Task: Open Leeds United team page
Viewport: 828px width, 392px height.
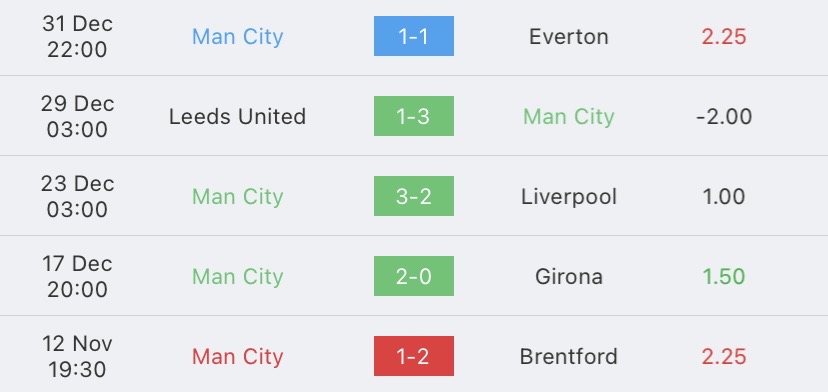Action: click(238, 116)
